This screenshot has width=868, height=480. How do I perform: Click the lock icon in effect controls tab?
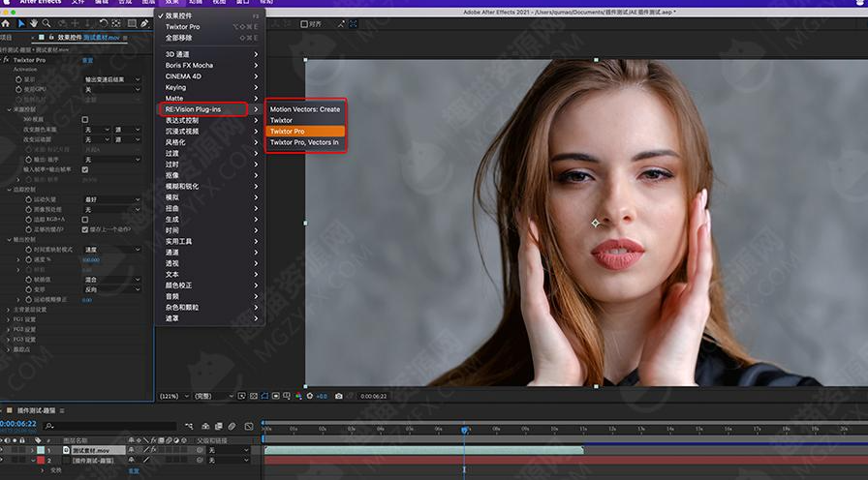[x=52, y=38]
